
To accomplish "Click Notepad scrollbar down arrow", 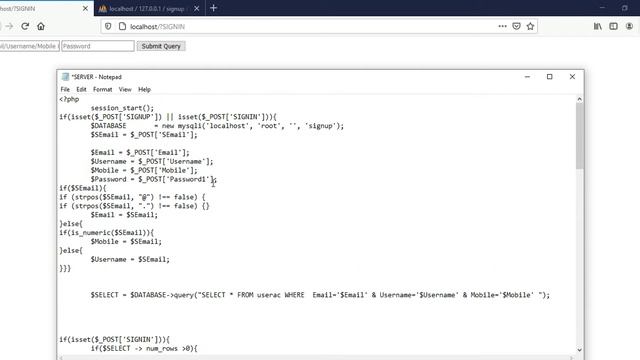I will [x=579, y=350].
